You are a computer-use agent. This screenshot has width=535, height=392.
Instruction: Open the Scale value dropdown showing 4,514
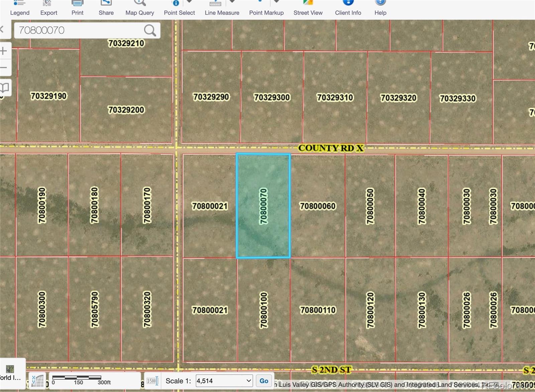[224, 381]
